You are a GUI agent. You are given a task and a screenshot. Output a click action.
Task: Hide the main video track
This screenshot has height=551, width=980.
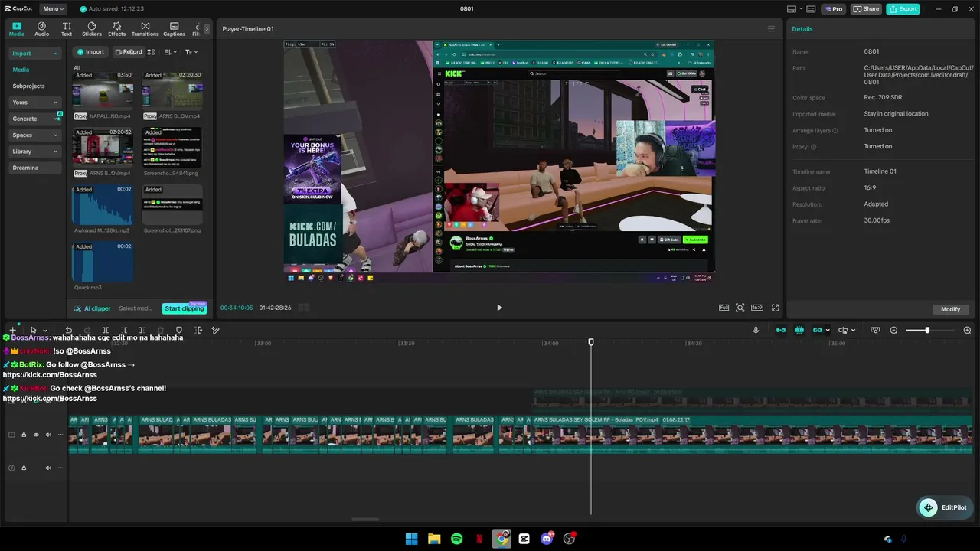point(36,435)
